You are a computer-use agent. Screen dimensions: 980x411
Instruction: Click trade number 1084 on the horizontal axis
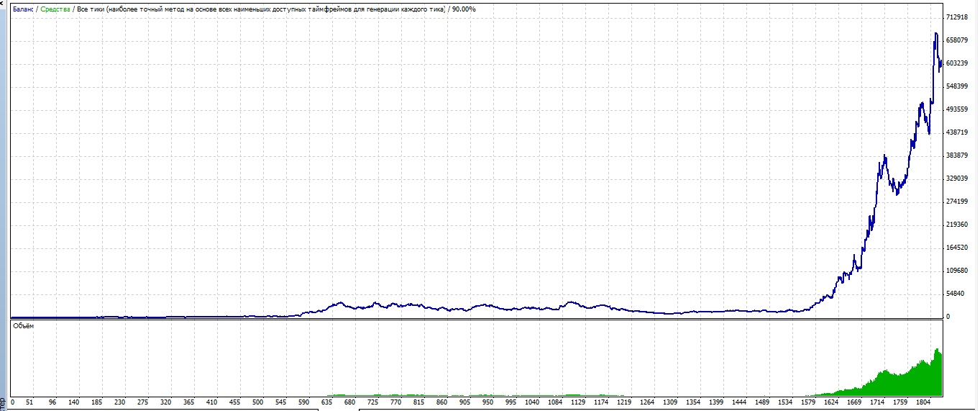pyautogui.click(x=556, y=403)
